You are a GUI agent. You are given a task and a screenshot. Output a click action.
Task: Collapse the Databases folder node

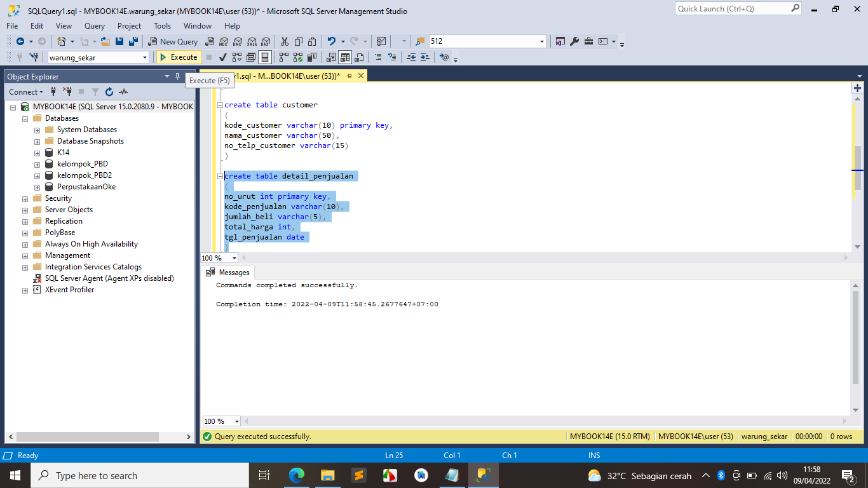point(25,118)
